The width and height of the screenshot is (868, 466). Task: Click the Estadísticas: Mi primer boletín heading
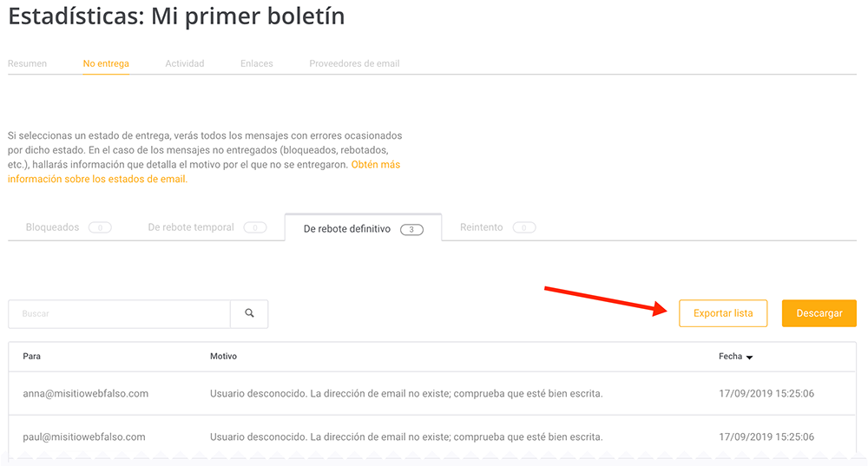pyautogui.click(x=176, y=16)
